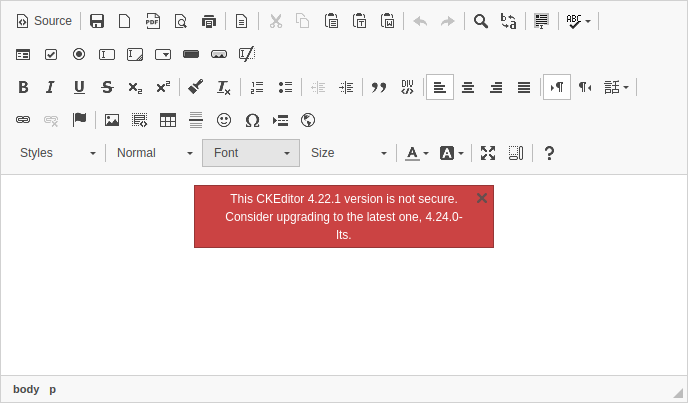Open the Text Color picker
This screenshot has width=688, height=403.
416,153
